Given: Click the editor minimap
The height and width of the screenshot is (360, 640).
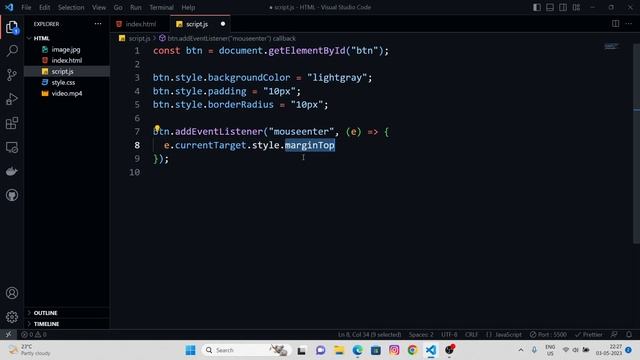Looking at the screenshot, I should coord(611,47).
